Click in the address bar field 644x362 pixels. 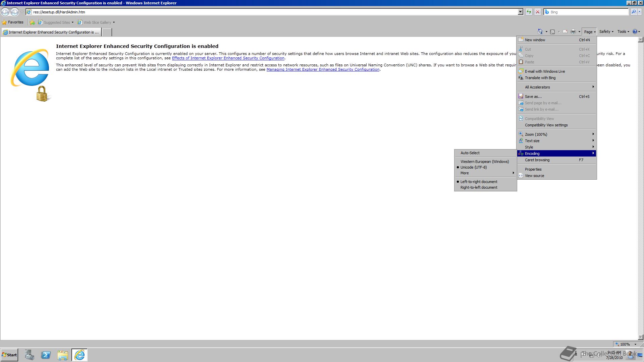point(274,12)
